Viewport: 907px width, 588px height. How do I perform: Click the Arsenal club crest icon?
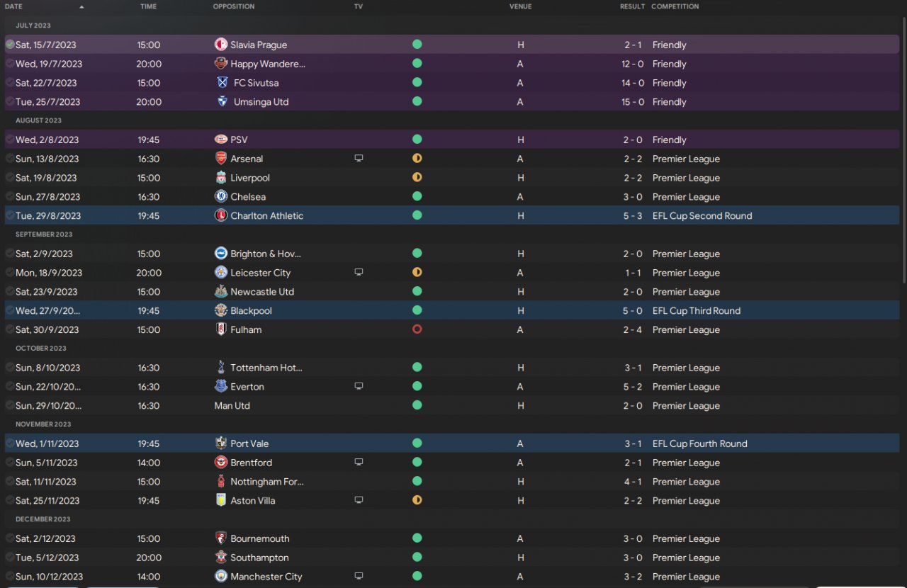pos(221,159)
